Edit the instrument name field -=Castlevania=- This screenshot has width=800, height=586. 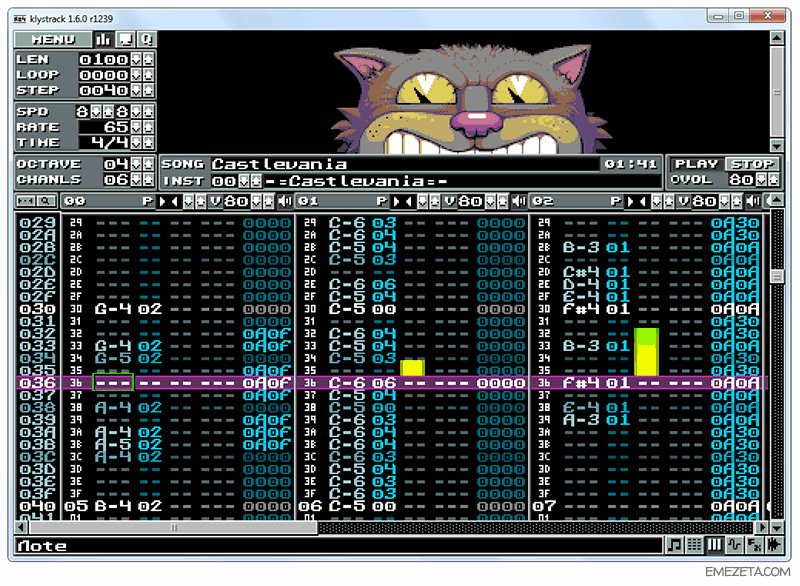point(462,181)
